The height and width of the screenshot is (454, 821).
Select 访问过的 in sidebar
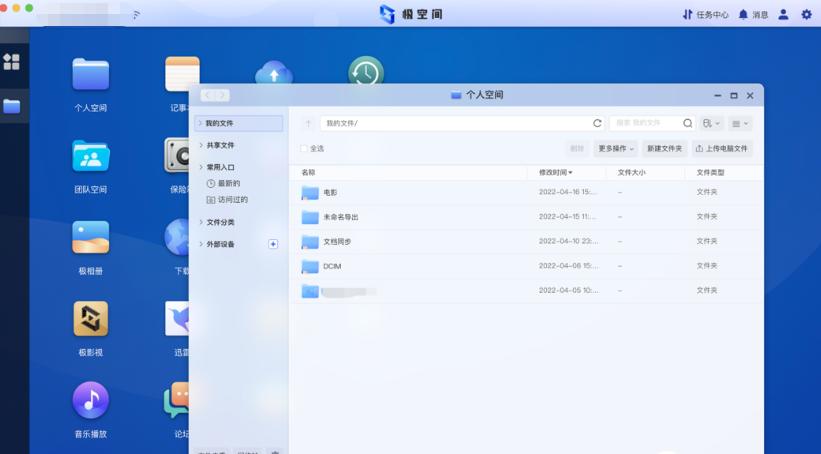(x=227, y=200)
